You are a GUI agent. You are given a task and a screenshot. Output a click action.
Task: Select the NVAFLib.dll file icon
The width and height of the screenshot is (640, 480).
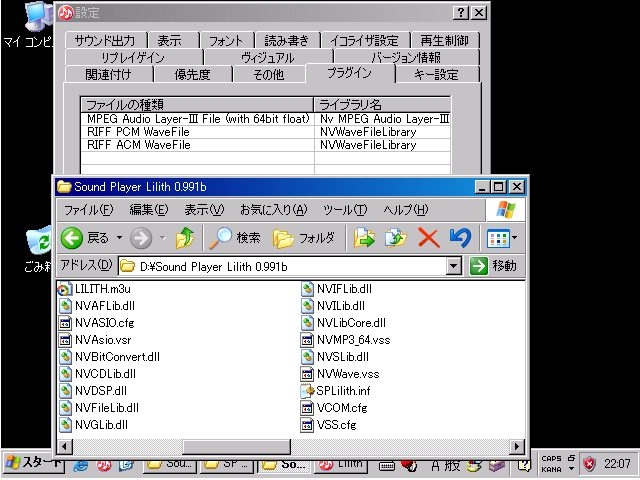pos(65,306)
